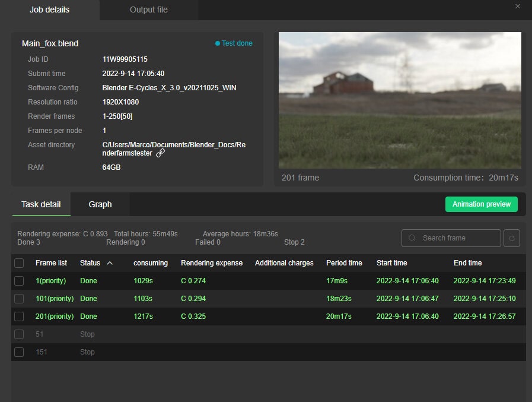532x402 pixels.
Task: Click the Animation preview button
Action: [x=481, y=204]
